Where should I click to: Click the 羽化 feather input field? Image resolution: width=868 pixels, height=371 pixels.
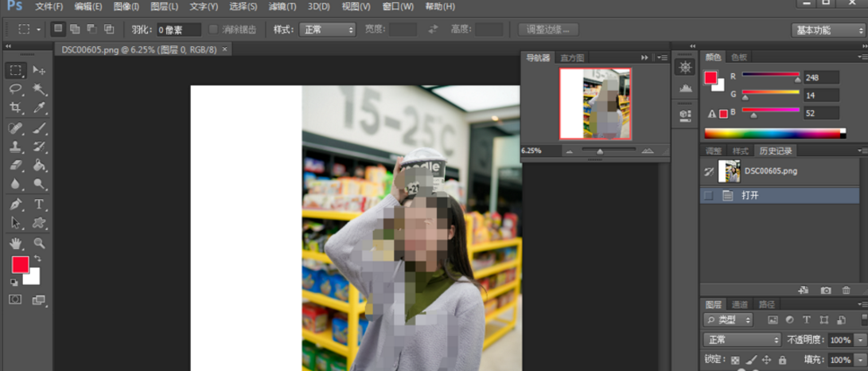[x=178, y=29]
